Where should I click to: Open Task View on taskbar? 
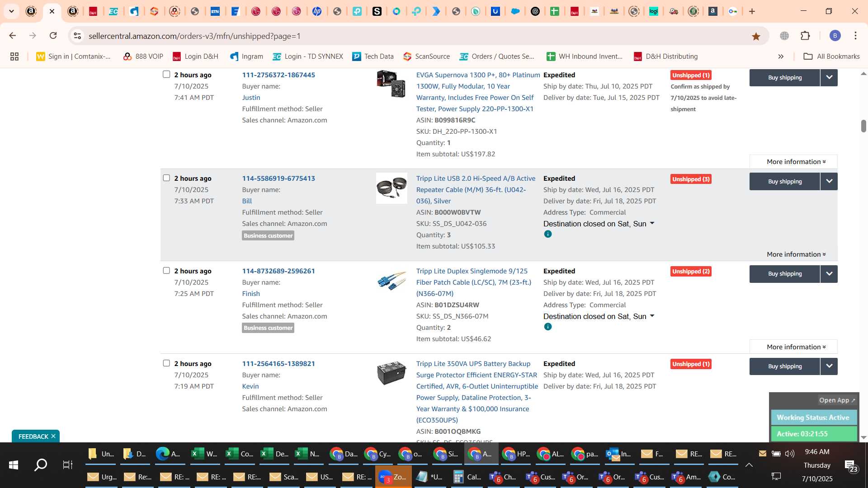coord(68,465)
